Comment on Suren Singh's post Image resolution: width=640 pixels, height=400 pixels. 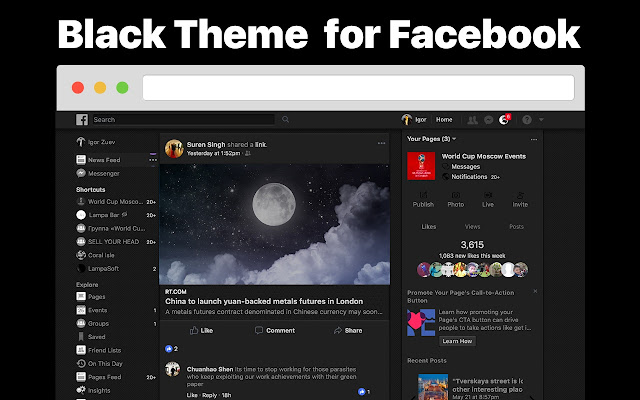click(x=275, y=330)
